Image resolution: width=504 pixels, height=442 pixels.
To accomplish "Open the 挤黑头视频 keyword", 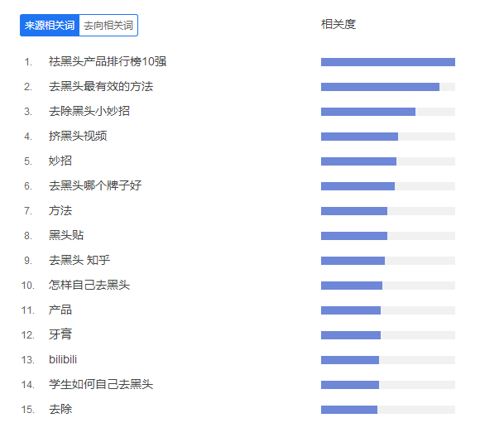I will (78, 137).
